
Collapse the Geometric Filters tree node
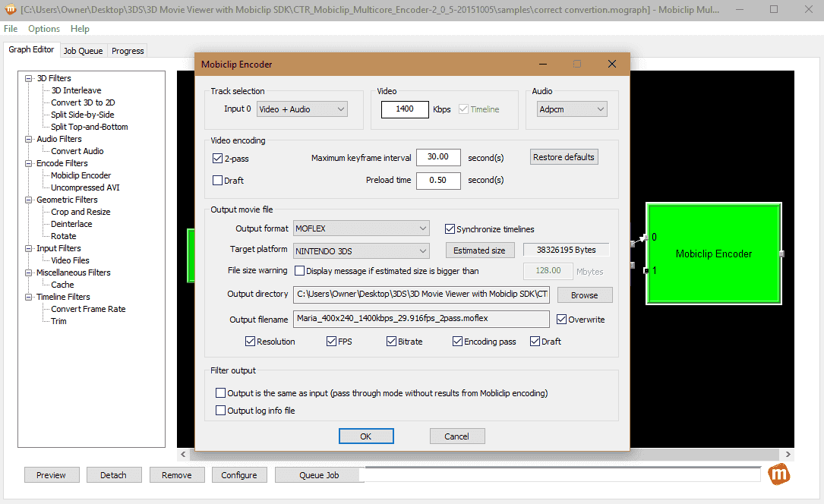(x=28, y=200)
